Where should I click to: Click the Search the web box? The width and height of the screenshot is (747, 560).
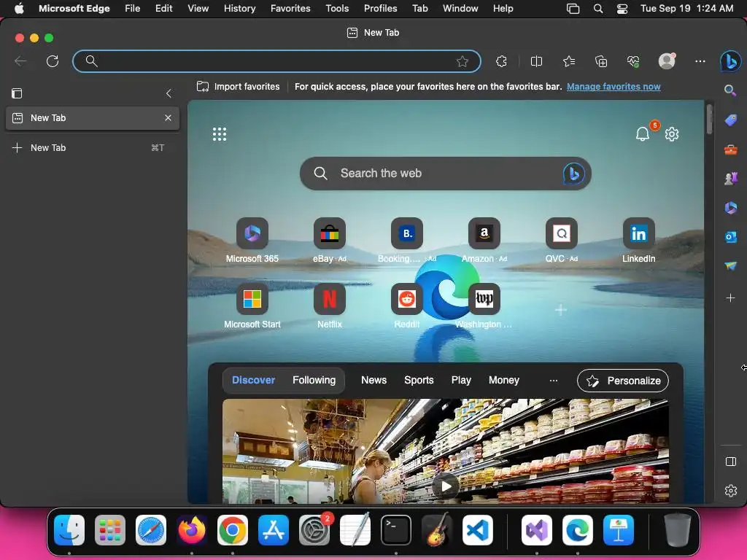[446, 174]
